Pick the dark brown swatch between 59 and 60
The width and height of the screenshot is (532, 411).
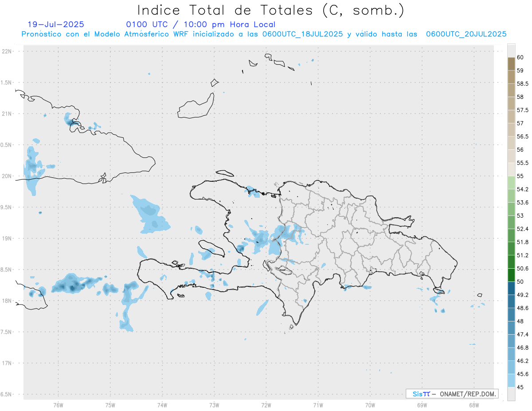[x=511, y=64]
